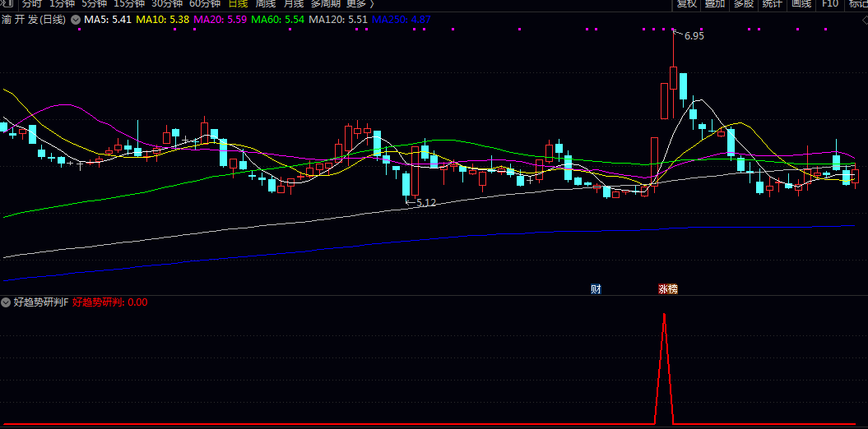Click the 6.95 high price marker
The height and width of the screenshot is (429, 868).
coord(694,36)
